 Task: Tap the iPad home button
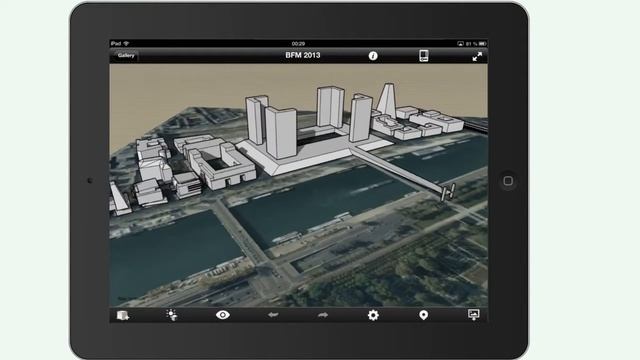[508, 181]
